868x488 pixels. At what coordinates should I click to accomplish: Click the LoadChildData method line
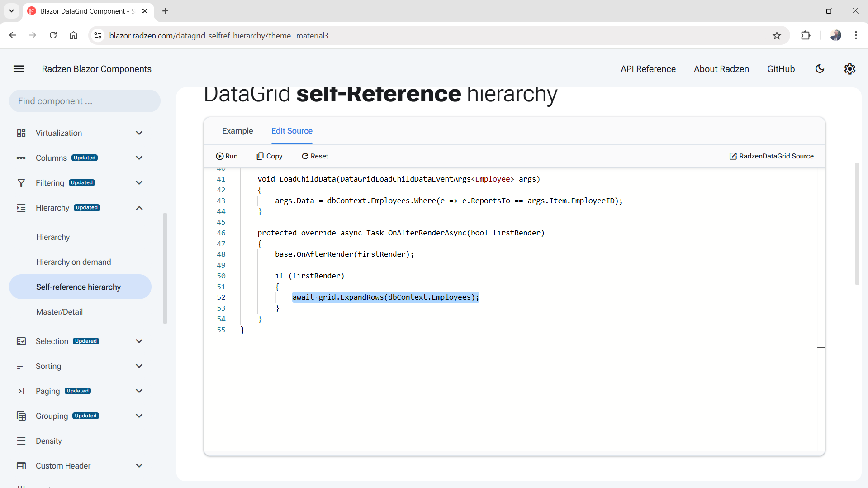coord(398,179)
